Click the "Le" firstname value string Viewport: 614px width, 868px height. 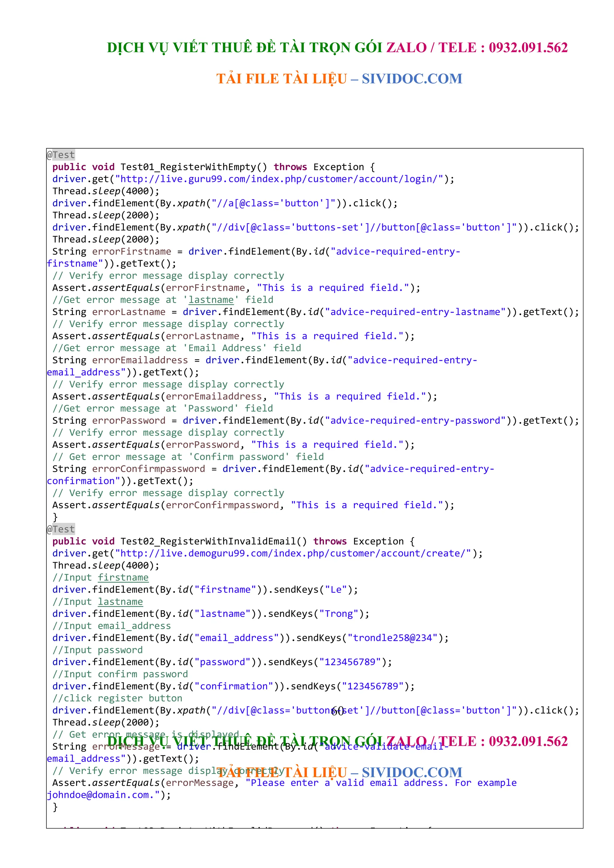(x=336, y=589)
